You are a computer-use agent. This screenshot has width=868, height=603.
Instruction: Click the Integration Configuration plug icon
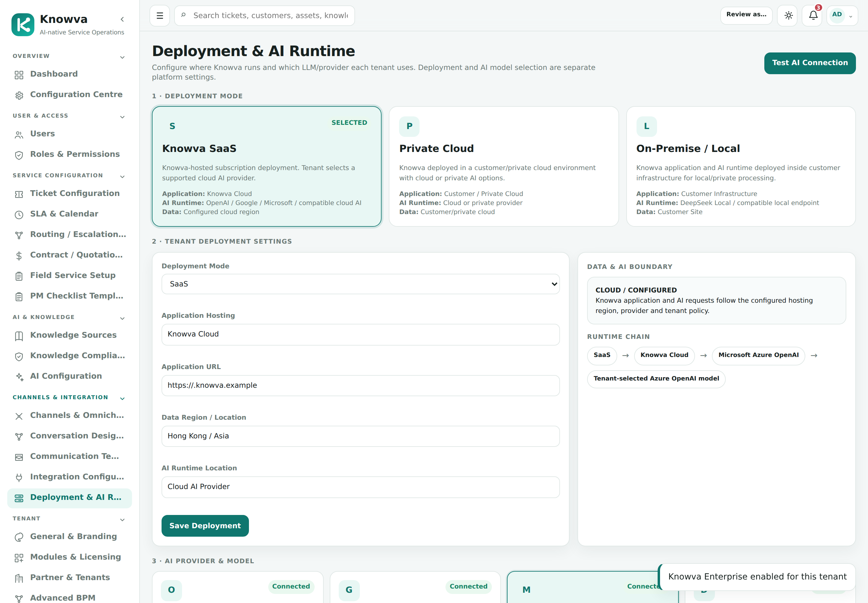19,478
